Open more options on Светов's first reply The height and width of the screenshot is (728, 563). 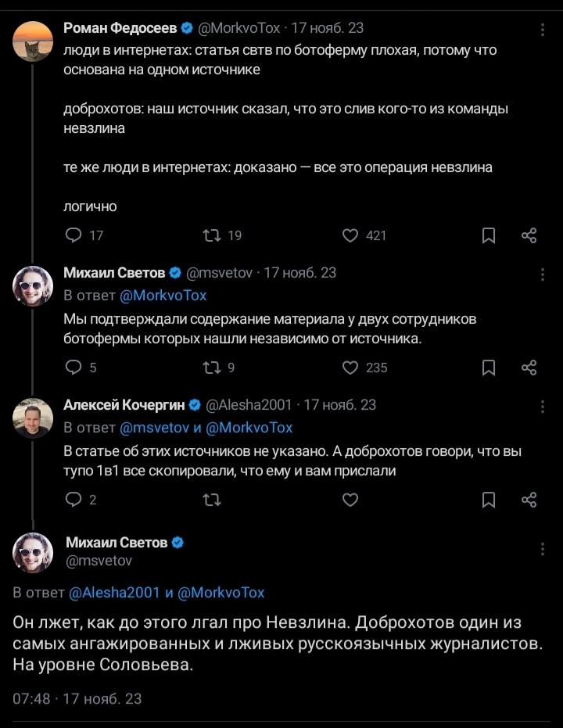(543, 274)
